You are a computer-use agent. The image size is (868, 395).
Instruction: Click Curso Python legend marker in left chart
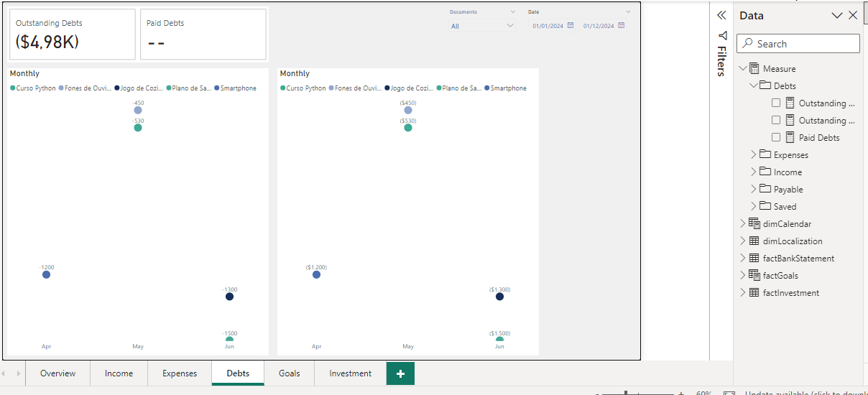point(13,88)
